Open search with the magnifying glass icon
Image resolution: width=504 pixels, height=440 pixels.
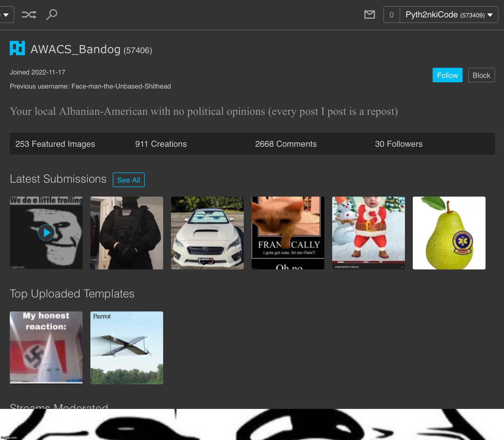point(51,15)
